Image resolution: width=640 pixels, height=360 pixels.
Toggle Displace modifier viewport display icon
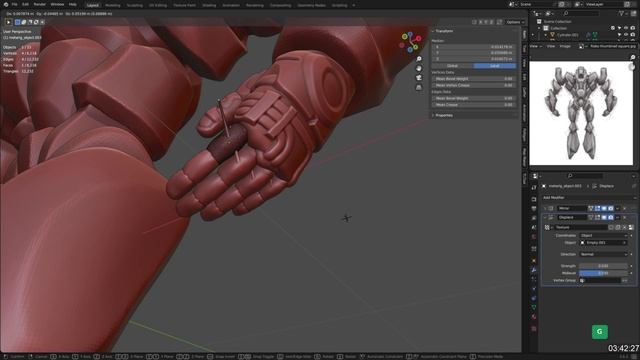[604, 218]
